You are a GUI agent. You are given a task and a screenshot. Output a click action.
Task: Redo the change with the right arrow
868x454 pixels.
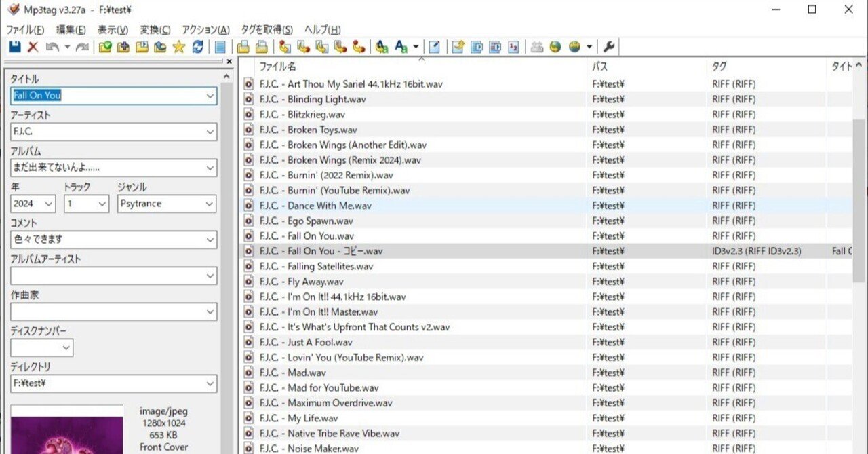pyautogui.click(x=82, y=47)
